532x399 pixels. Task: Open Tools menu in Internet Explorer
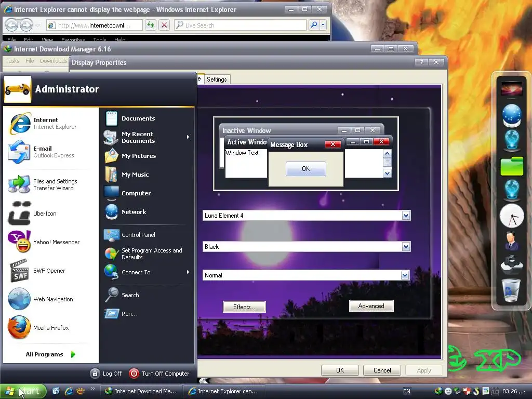100,39
